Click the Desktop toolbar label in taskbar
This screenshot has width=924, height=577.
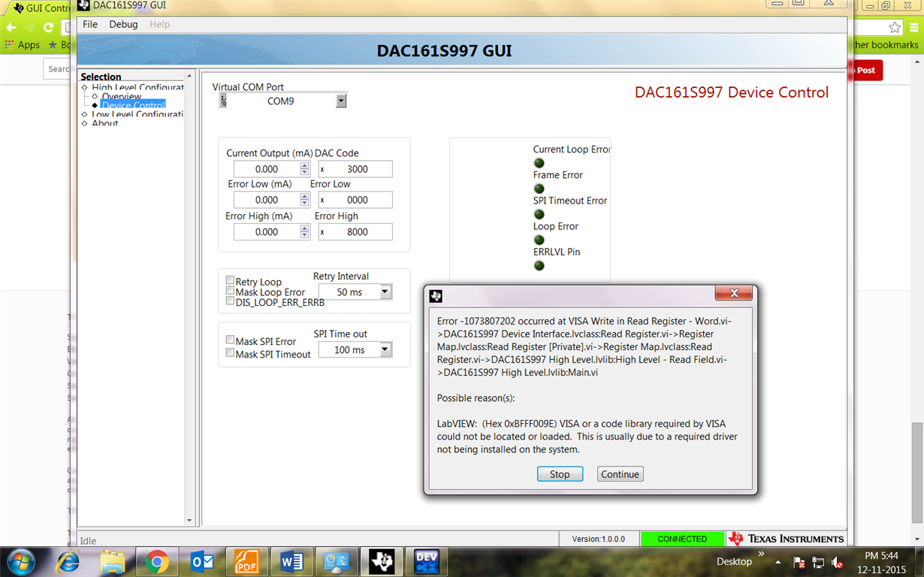[x=734, y=561]
